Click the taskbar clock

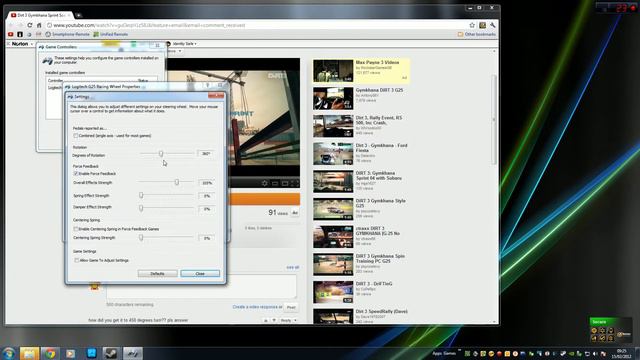tap(622, 353)
